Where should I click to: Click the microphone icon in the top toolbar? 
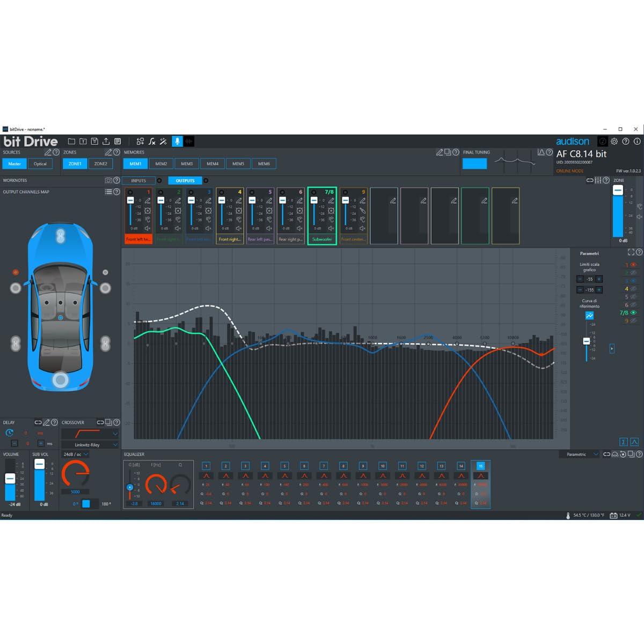(x=177, y=141)
